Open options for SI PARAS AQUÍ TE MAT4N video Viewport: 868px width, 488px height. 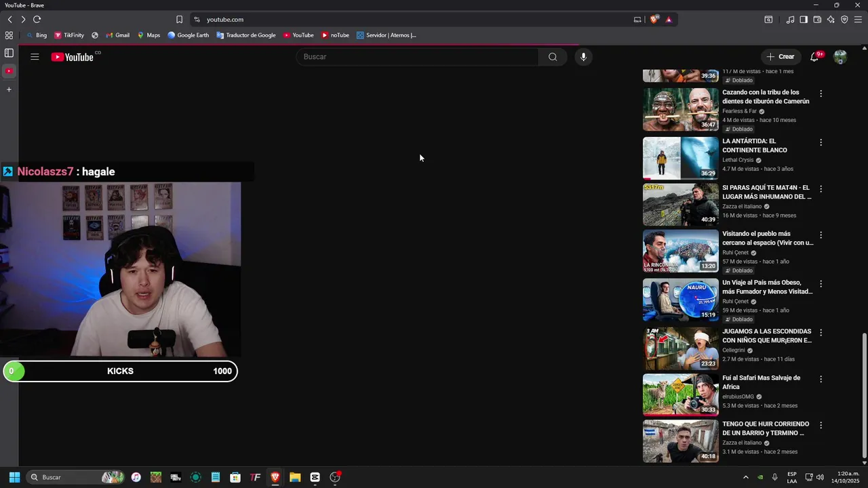tap(821, 189)
